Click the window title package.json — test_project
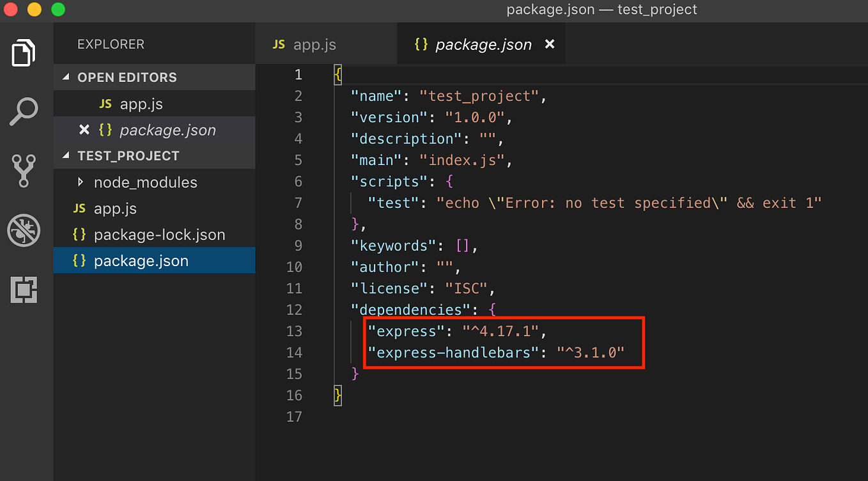Image resolution: width=868 pixels, height=481 pixels. 601,10
